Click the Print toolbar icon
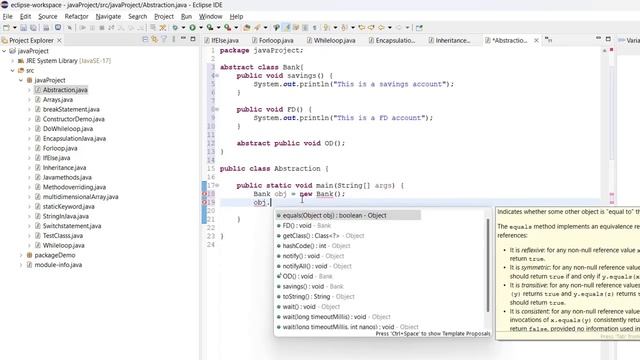The image size is (640, 360). coord(46,28)
